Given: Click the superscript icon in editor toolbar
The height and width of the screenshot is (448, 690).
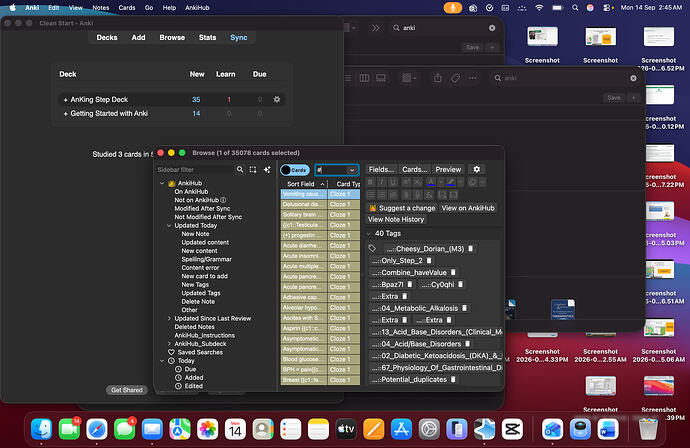Looking at the screenshot, I should (406, 182).
